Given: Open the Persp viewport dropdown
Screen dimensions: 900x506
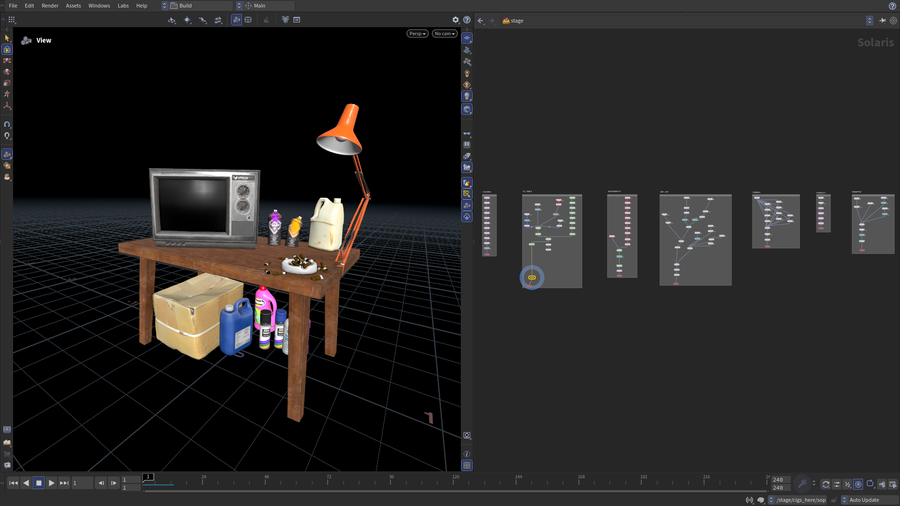Looking at the screenshot, I should click(417, 34).
